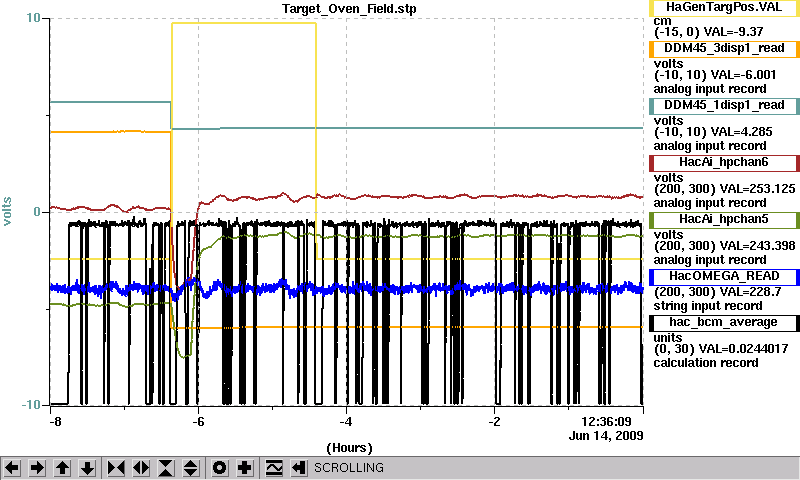Pan the plot up with the up arrow

point(62,468)
